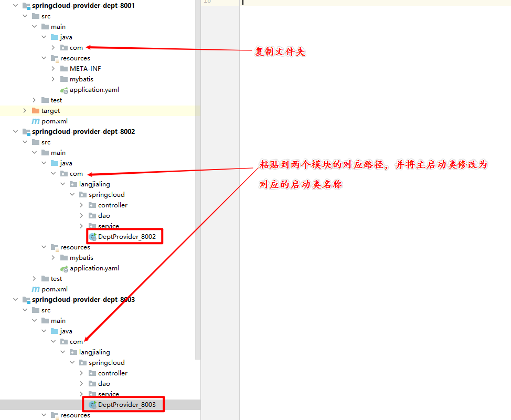Click the controller package icon in dept-8002
Viewport: 511px width, 420px height.
pyautogui.click(x=92, y=205)
